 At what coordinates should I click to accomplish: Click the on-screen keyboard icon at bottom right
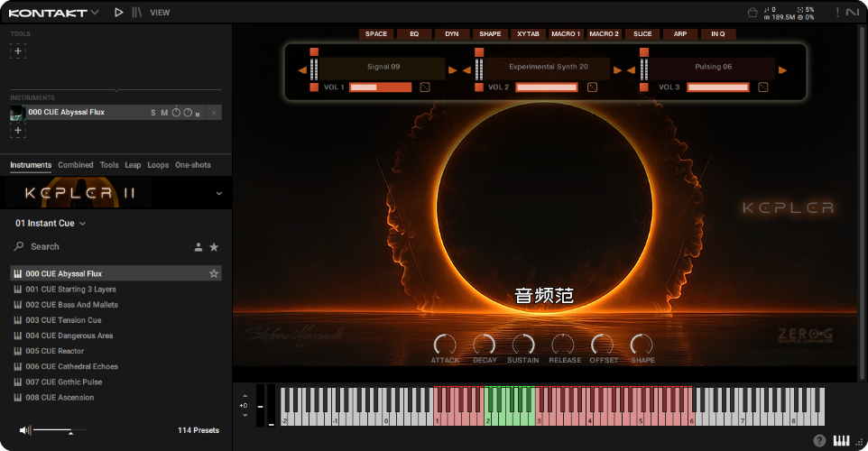(841, 441)
